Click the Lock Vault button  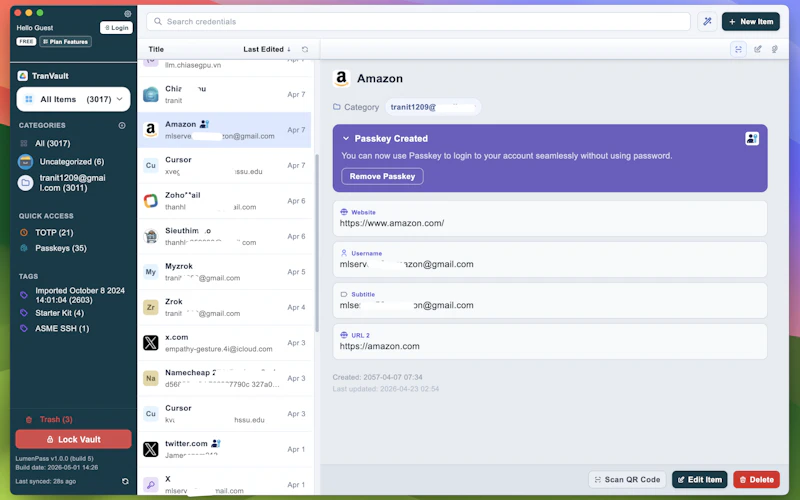pos(73,439)
